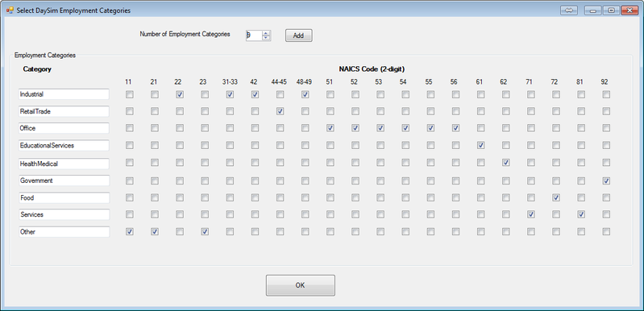
Task: Click the OK button
Action: coord(300,285)
